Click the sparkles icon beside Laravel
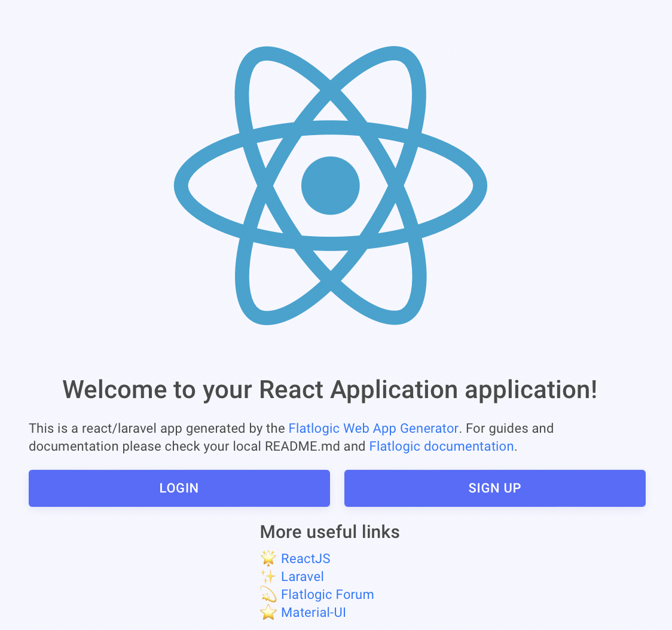The image size is (672, 630). (268, 576)
